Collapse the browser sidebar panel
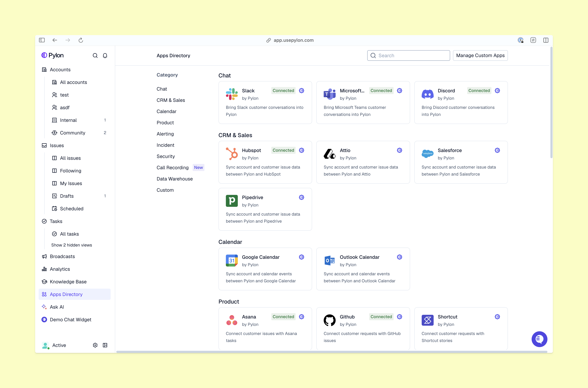Image resolution: width=588 pixels, height=388 pixels. pyautogui.click(x=42, y=40)
